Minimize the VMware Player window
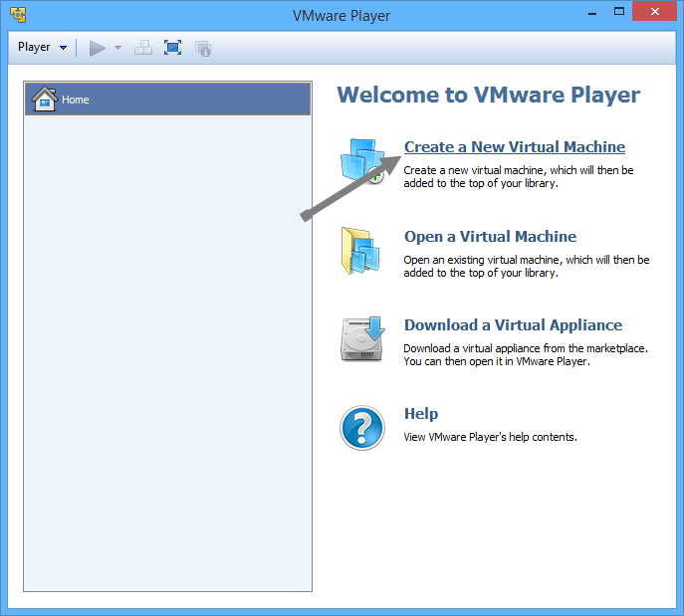Screen dimensions: 684x616 coord(592,14)
